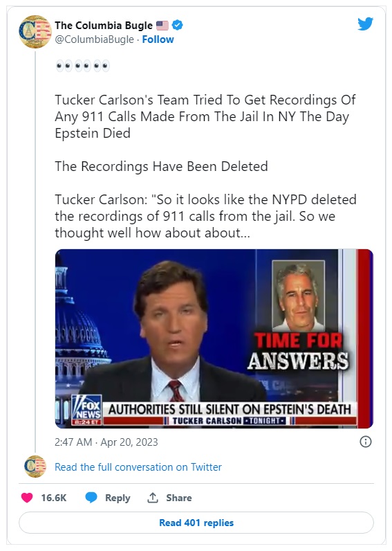Click the blue verified checkmark badge
Screen dimensions: 392x551
pos(178,25)
